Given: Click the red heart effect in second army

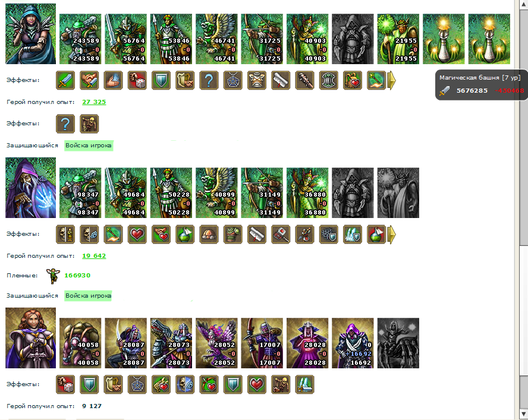Looking at the screenshot, I should coord(137,234).
